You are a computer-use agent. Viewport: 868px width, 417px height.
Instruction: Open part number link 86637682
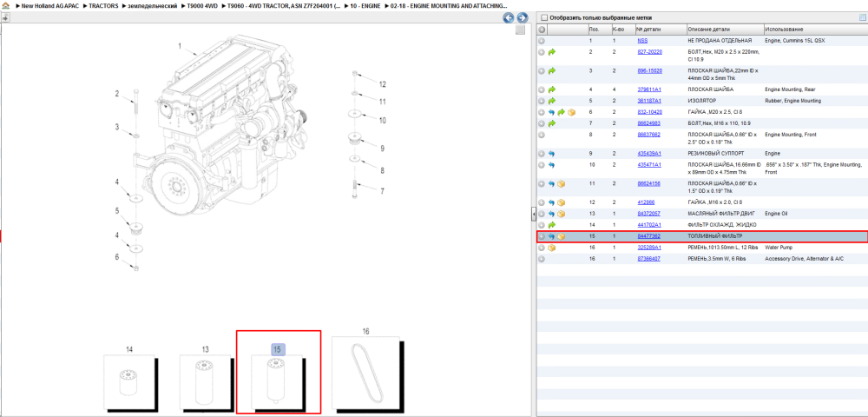coord(648,135)
